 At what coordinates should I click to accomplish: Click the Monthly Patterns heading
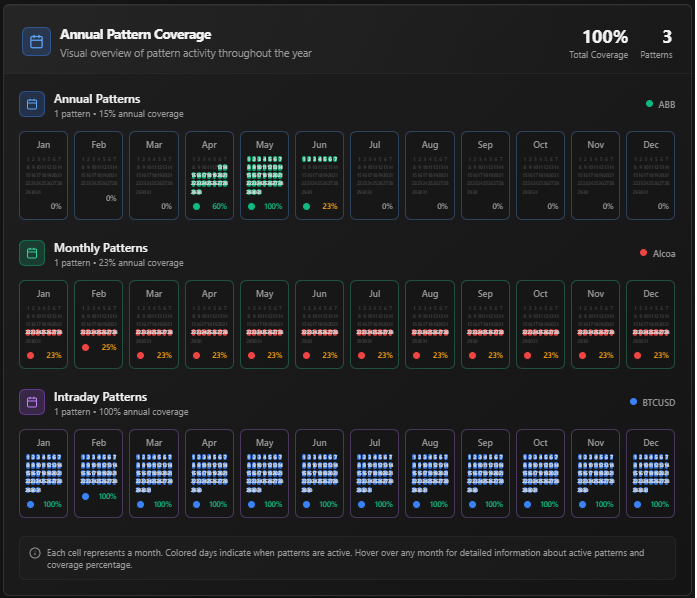pos(101,248)
